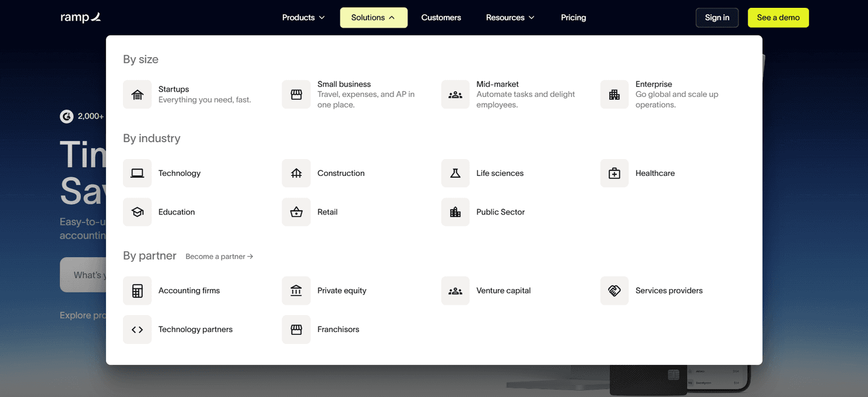
Task: Expand the Resources dropdown menu
Action: pos(510,17)
